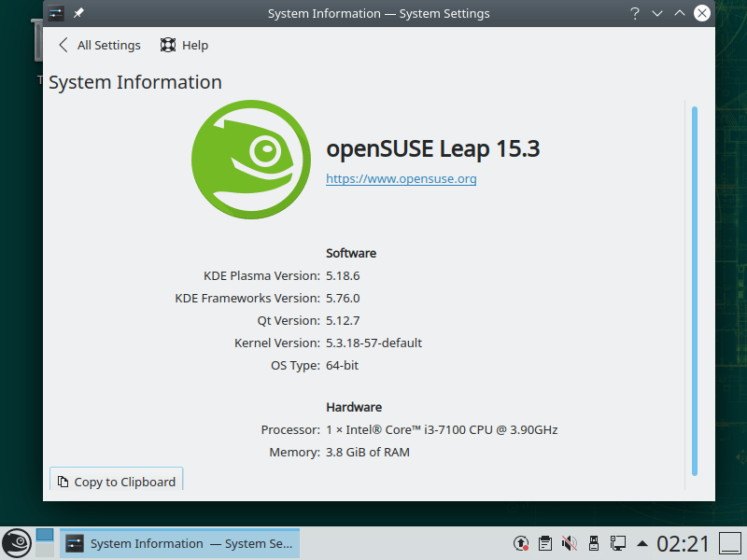Click Memory value 3.8 GiB of RAM
This screenshot has width=747, height=560.
tap(368, 452)
